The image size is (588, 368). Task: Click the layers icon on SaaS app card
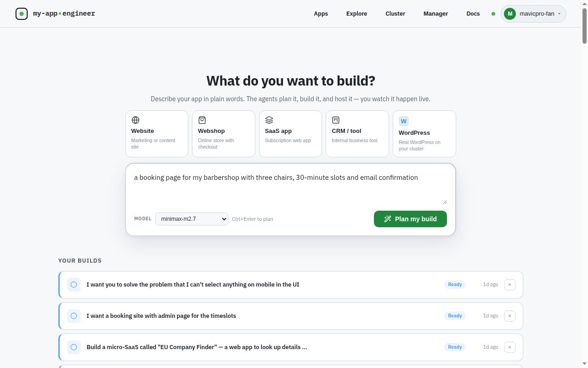pyautogui.click(x=269, y=120)
